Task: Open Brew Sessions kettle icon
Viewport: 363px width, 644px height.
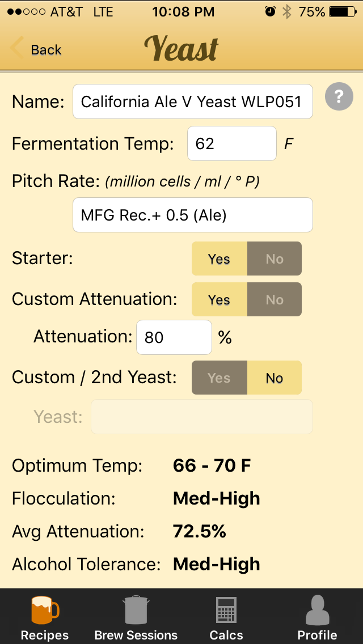Action: (136, 609)
